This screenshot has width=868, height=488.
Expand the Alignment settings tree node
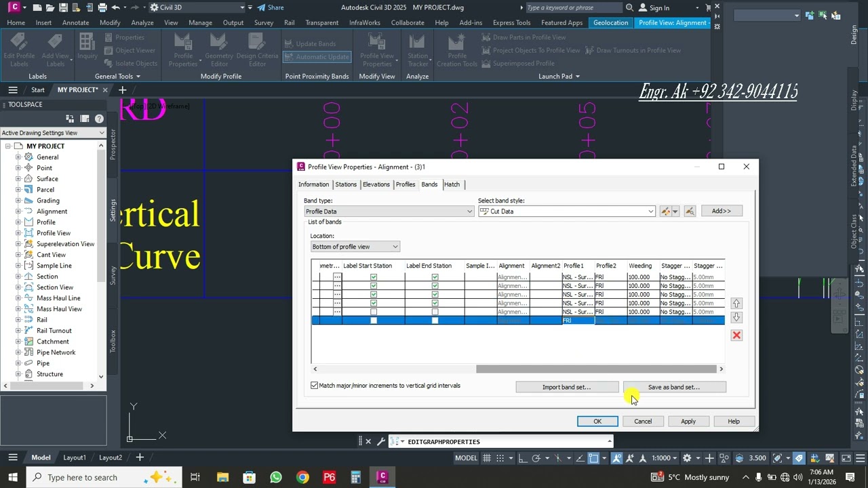pyautogui.click(x=18, y=211)
